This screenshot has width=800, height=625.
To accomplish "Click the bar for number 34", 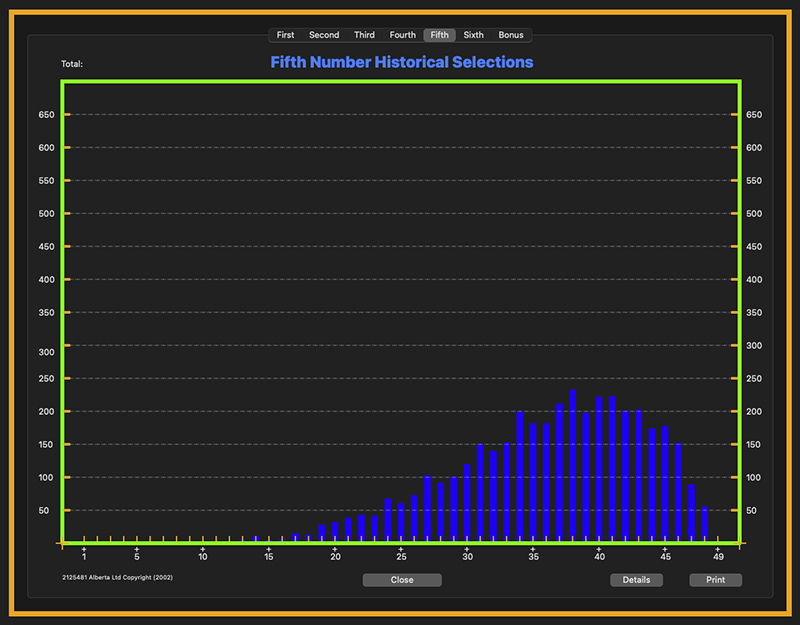I will [520, 476].
